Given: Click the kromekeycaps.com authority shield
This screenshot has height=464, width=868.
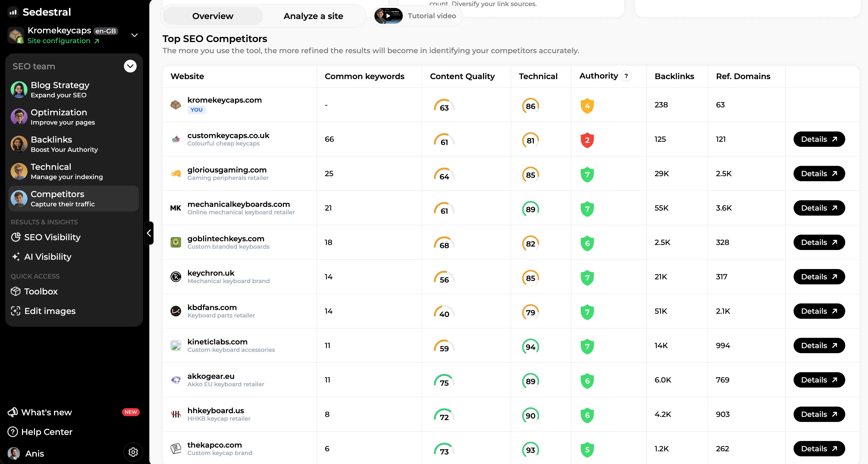Looking at the screenshot, I should click(x=587, y=106).
